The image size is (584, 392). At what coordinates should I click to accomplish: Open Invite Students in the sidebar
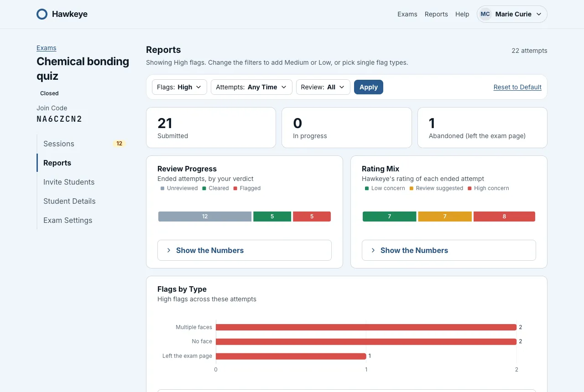tap(83, 182)
